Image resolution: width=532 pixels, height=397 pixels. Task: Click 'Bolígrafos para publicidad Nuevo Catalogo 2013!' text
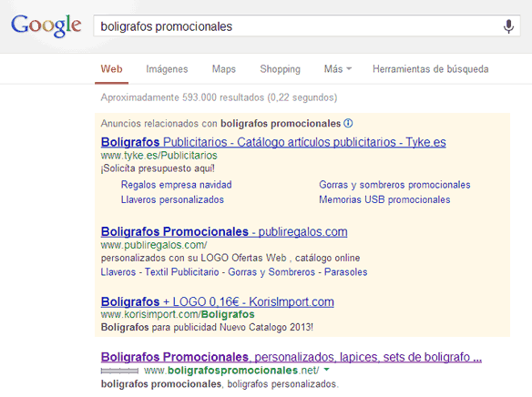click(207, 328)
